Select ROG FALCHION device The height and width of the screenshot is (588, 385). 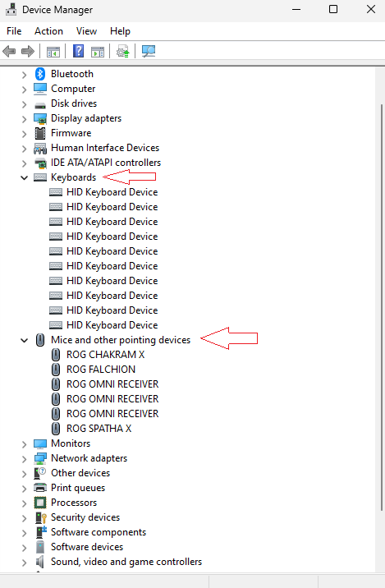click(x=101, y=370)
